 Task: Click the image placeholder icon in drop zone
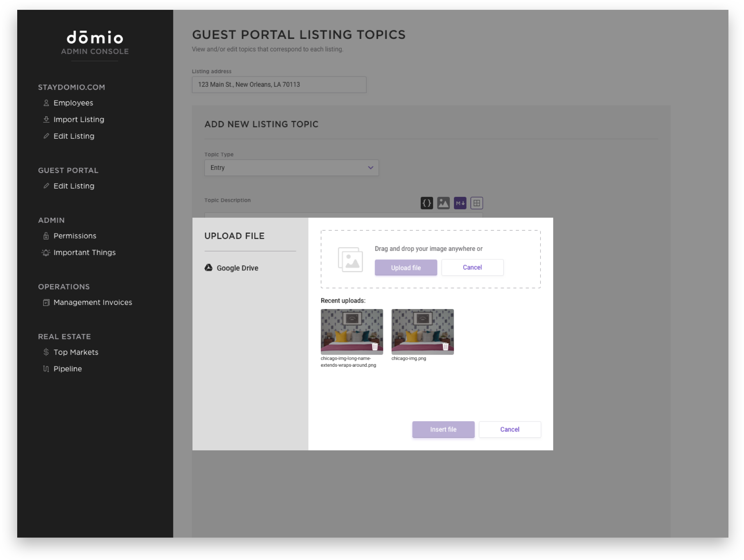pos(351,259)
